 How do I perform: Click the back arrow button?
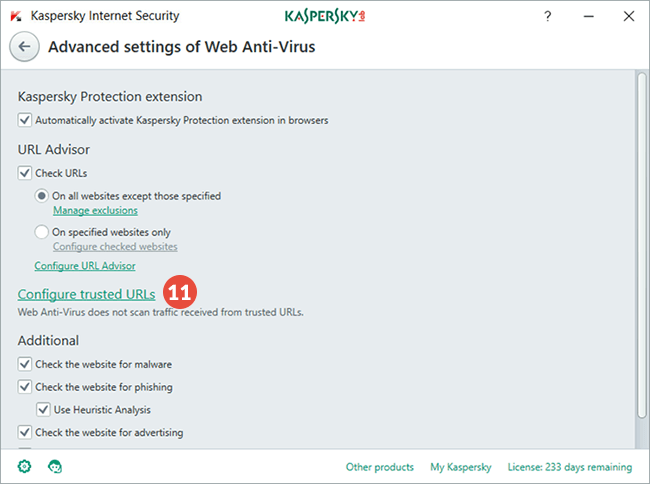point(24,47)
